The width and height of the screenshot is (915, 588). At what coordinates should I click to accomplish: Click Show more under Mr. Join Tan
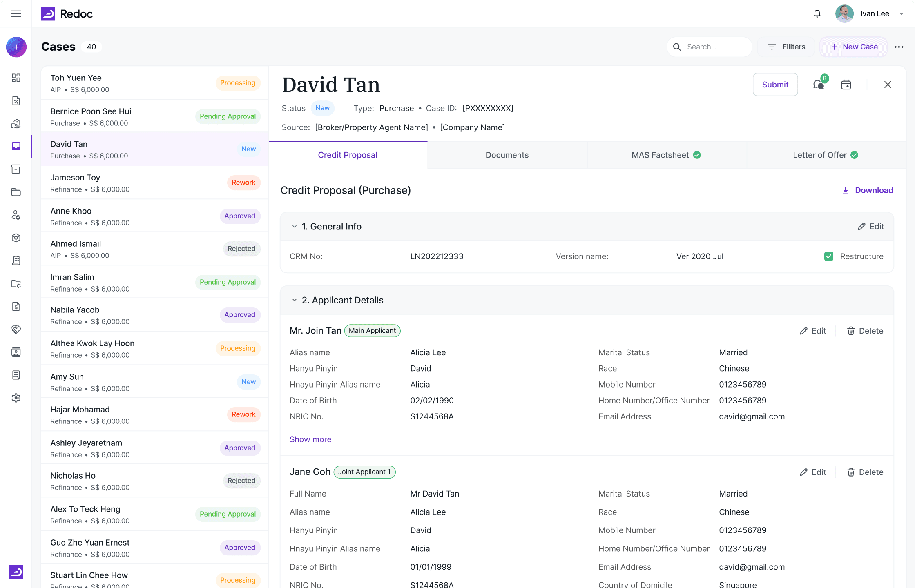pos(310,439)
